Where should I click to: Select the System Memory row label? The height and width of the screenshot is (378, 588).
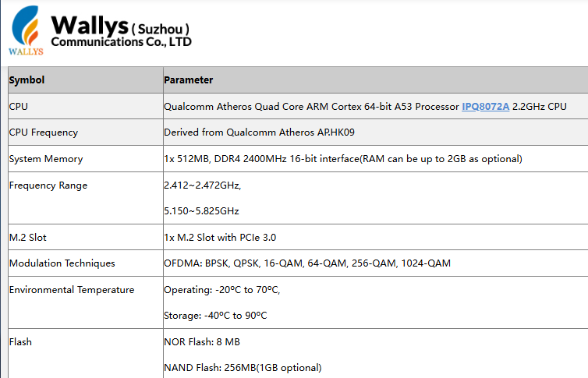pos(46,159)
